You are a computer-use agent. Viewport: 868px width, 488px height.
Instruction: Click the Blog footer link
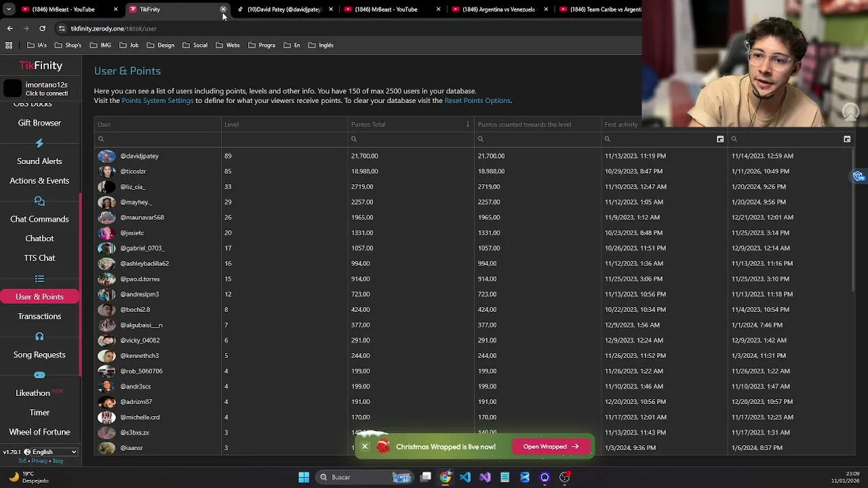click(x=58, y=461)
